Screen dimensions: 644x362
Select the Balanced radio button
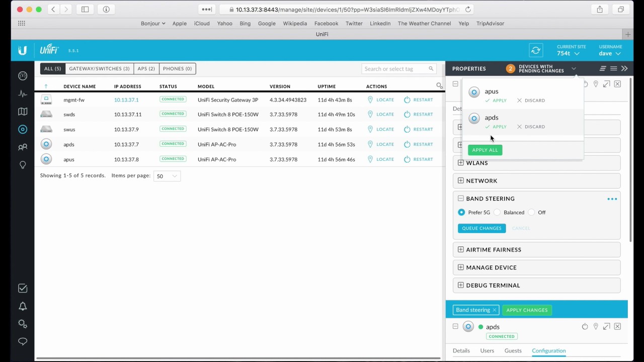pos(497,213)
